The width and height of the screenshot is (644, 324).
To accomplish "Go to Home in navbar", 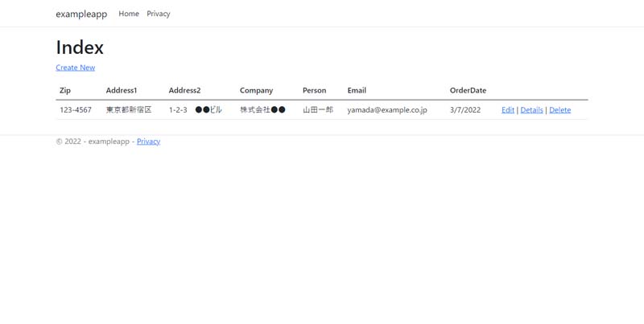I will point(129,14).
